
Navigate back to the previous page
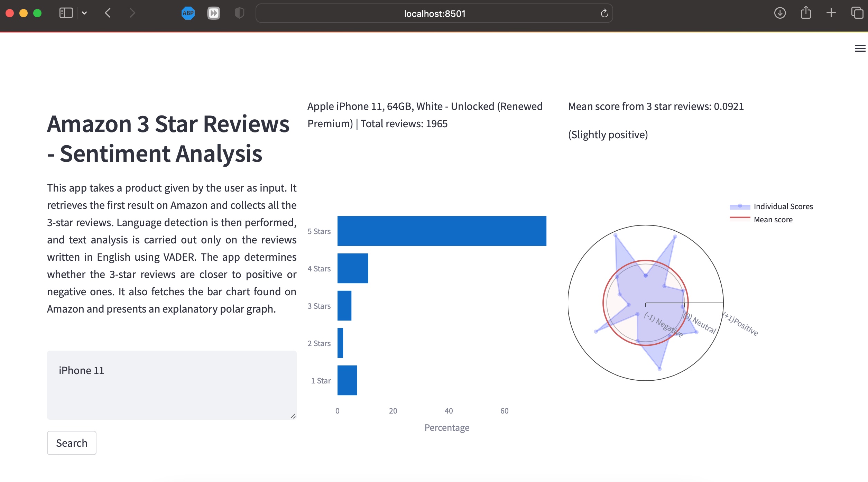[x=108, y=13]
